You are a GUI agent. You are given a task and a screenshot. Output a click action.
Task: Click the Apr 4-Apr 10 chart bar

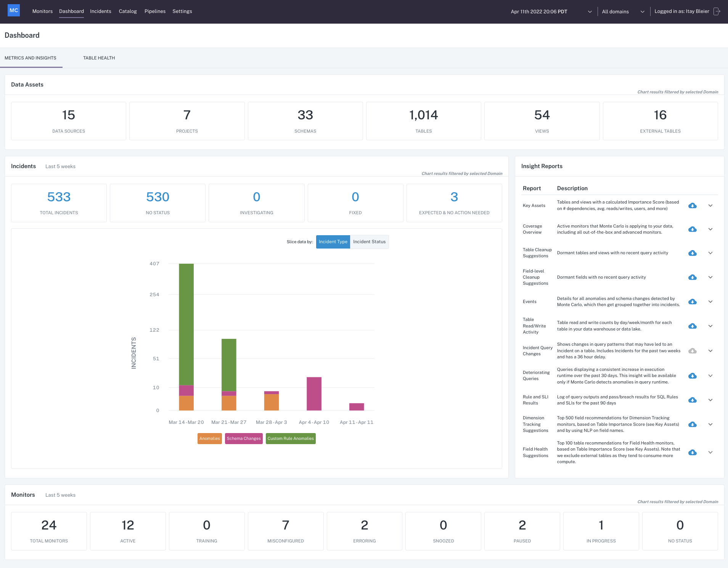click(314, 394)
